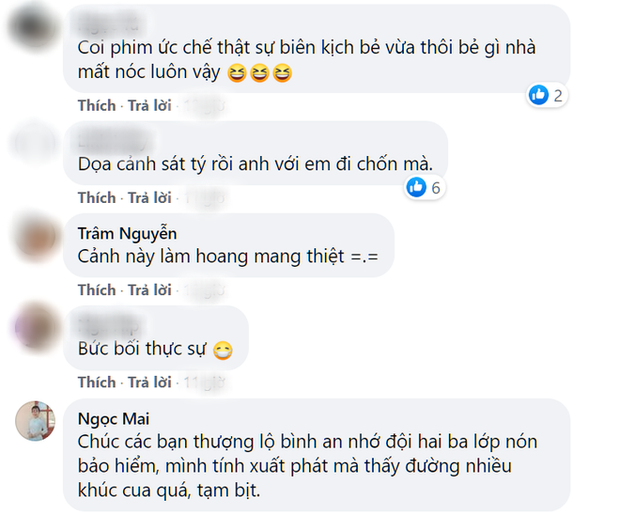Like the "Bức bối thực sự" comment
620x515 pixels.
click(96, 382)
